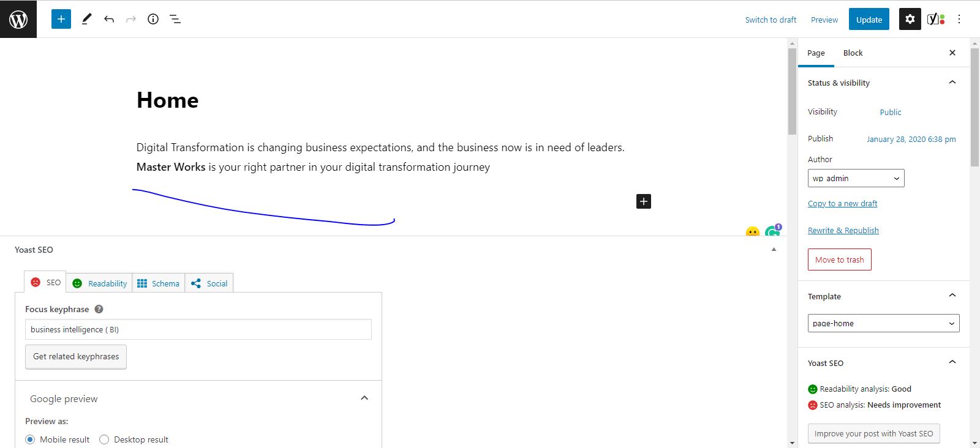Click the black add block button in content

(x=644, y=201)
